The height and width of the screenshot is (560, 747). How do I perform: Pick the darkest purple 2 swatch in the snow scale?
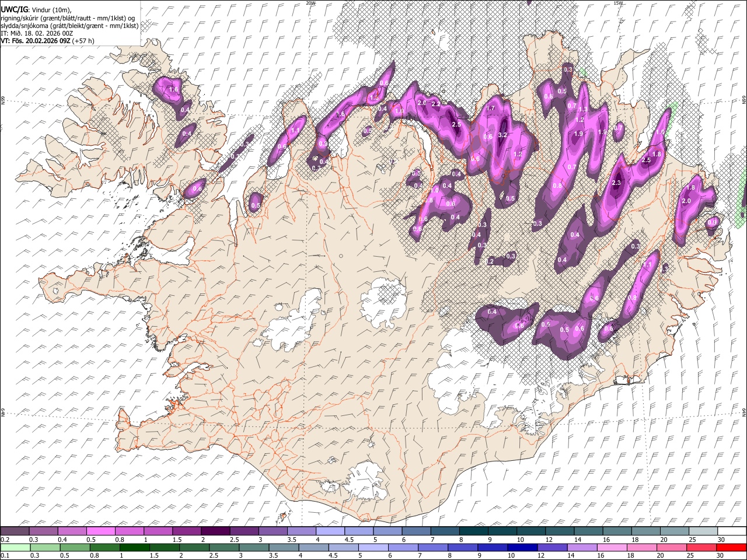[215, 531]
